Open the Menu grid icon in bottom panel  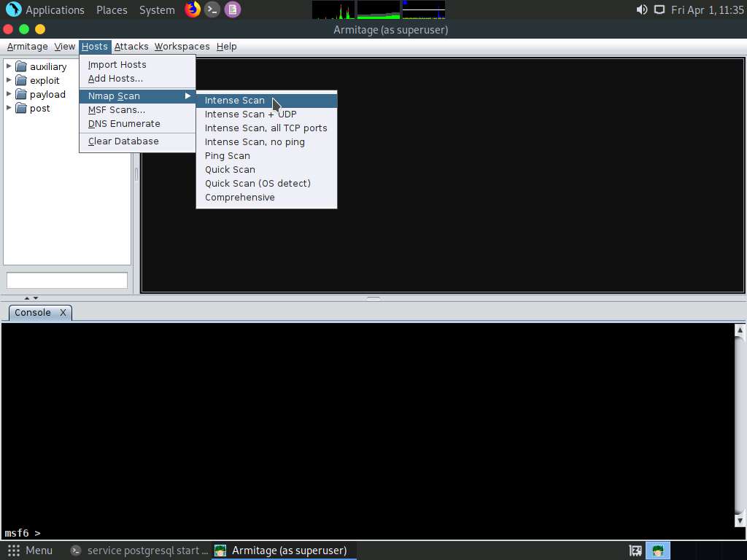point(13,551)
